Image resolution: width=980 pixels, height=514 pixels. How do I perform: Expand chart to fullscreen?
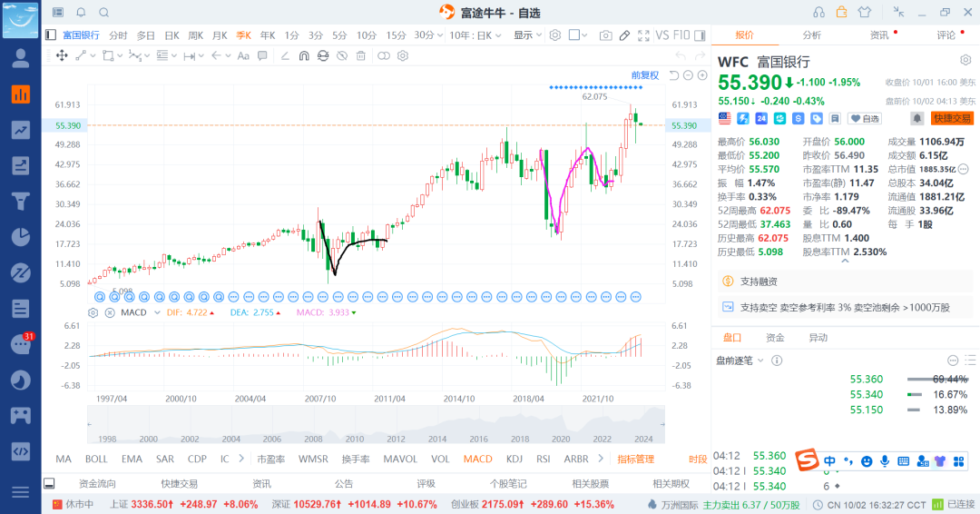pos(643,35)
